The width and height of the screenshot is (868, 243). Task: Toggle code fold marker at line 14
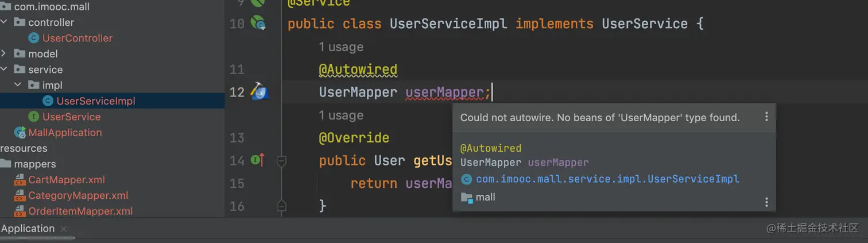point(281,161)
